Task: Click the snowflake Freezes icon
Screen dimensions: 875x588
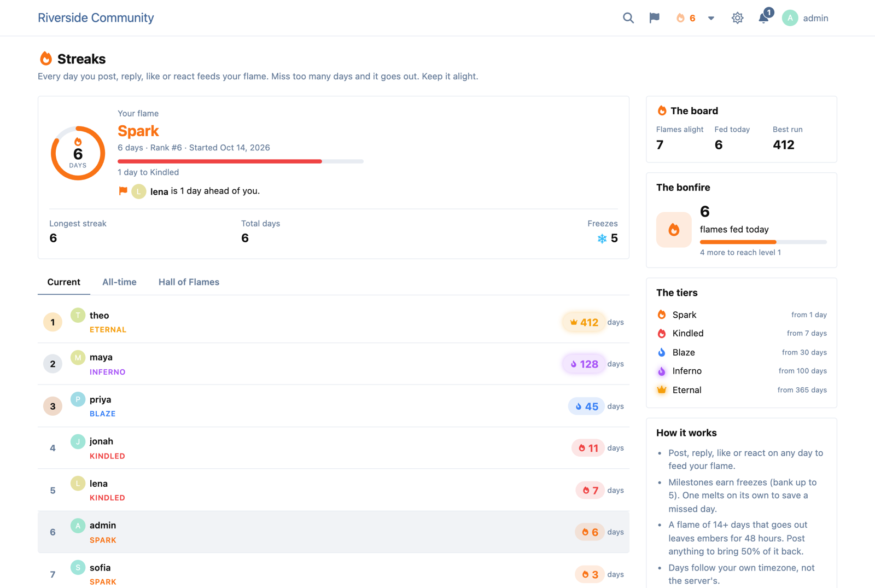Action: tap(602, 238)
